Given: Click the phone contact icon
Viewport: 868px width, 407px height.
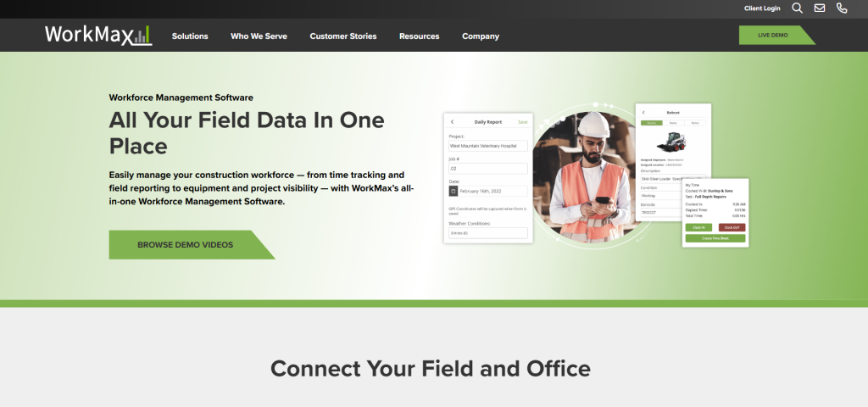Looking at the screenshot, I should pos(842,8).
